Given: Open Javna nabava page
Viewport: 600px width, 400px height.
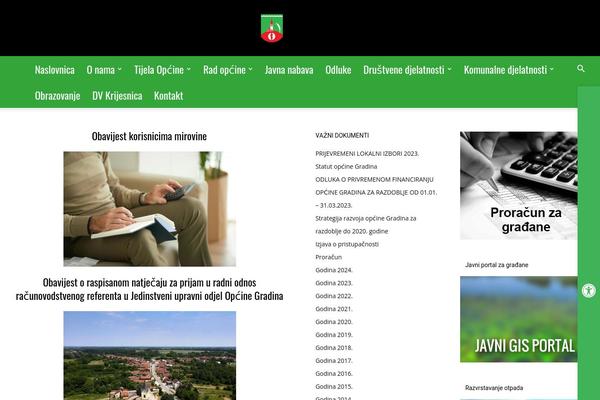Looking at the screenshot, I should click(289, 70).
